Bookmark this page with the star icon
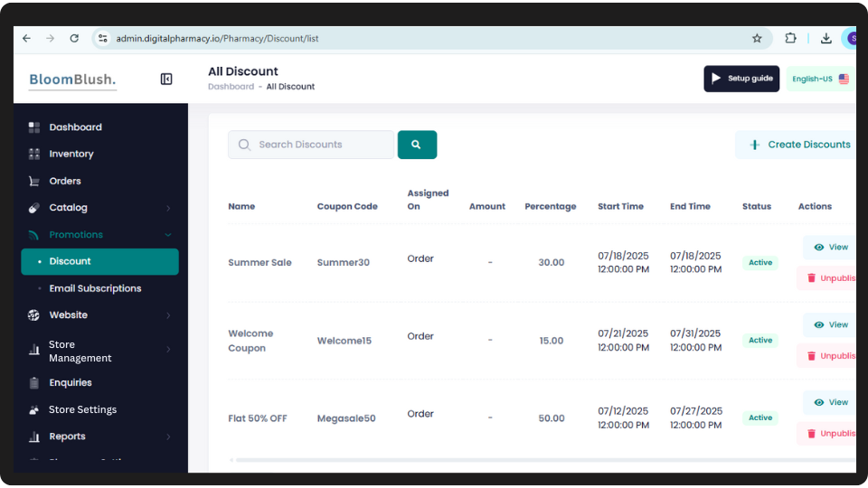 pos(757,38)
